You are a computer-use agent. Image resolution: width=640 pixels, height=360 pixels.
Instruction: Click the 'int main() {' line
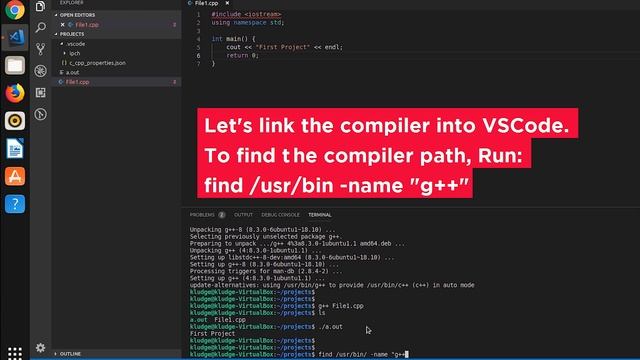point(233,39)
